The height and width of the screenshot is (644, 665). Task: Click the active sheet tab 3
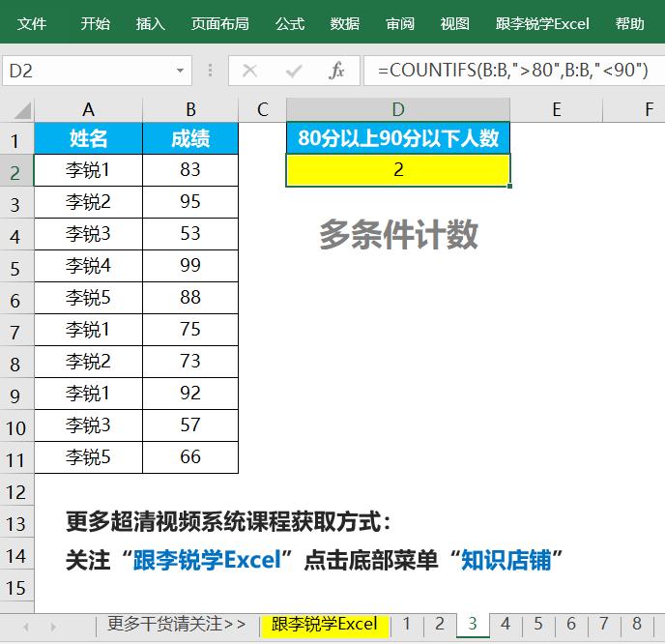(x=473, y=624)
